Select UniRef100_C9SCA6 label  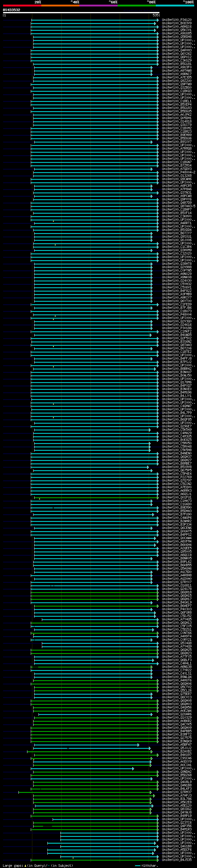176,758
